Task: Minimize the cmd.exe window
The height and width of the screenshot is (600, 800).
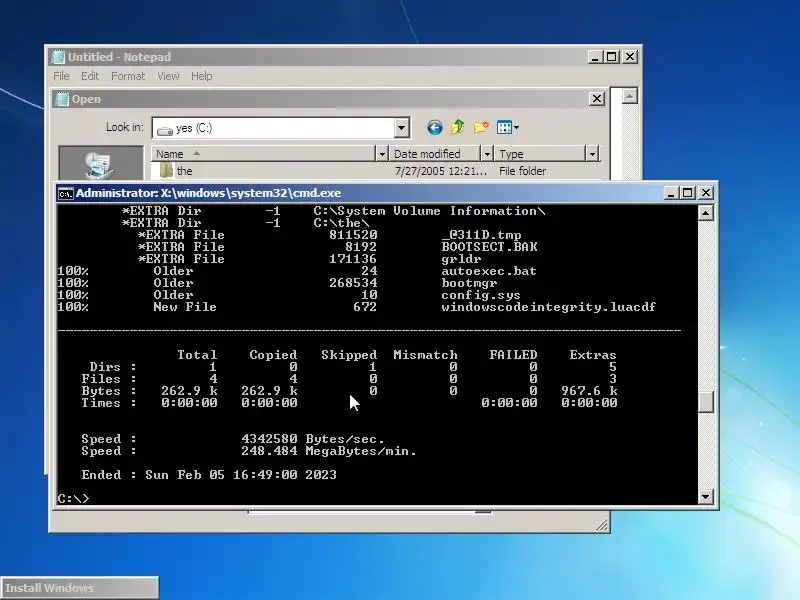Action: (671, 193)
